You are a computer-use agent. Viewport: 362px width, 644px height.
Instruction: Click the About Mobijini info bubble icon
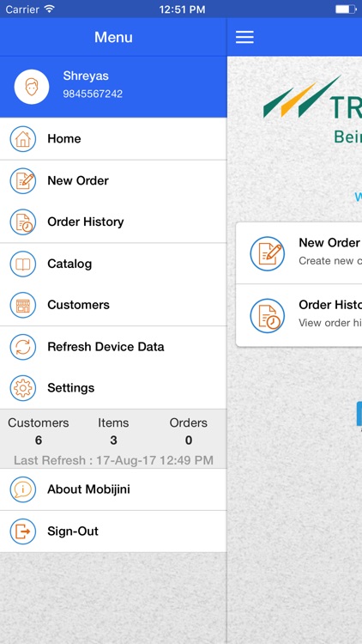(23, 489)
